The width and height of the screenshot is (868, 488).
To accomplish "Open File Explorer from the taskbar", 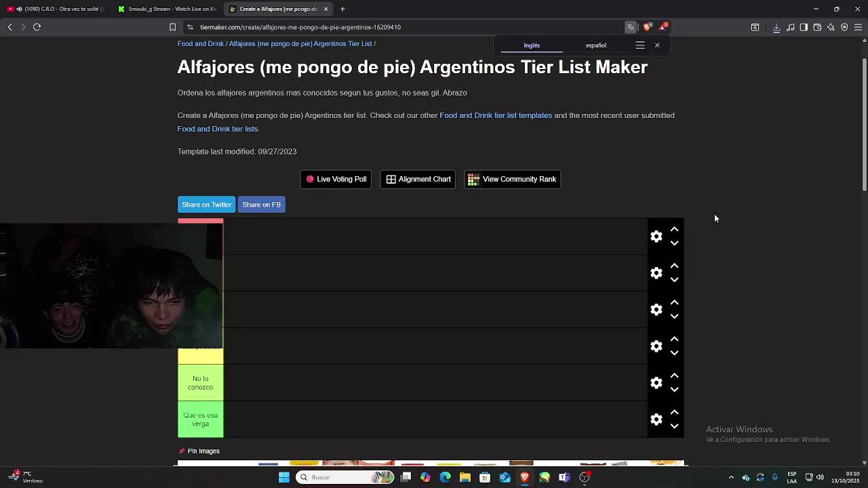I will tap(465, 477).
